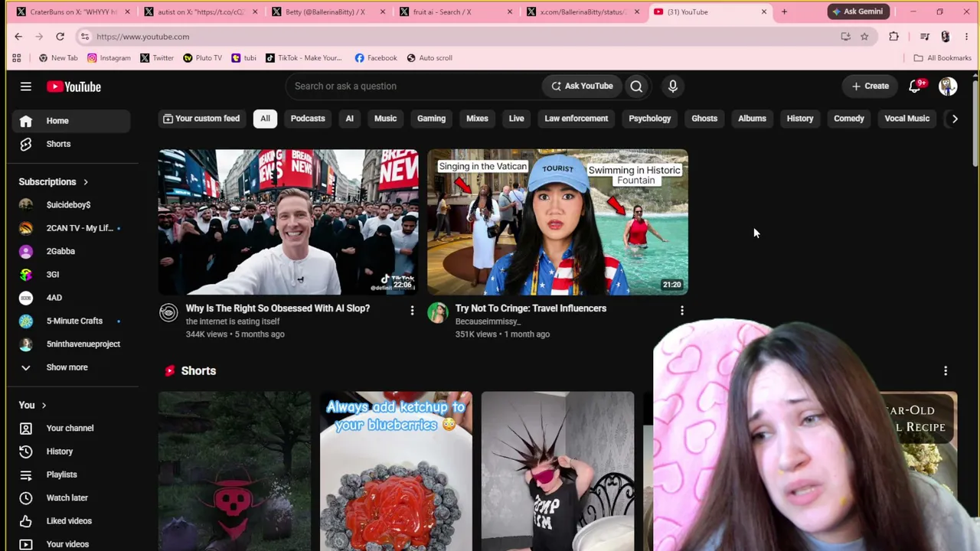
Task: Go back with the browser back arrow
Action: pyautogui.click(x=18, y=37)
